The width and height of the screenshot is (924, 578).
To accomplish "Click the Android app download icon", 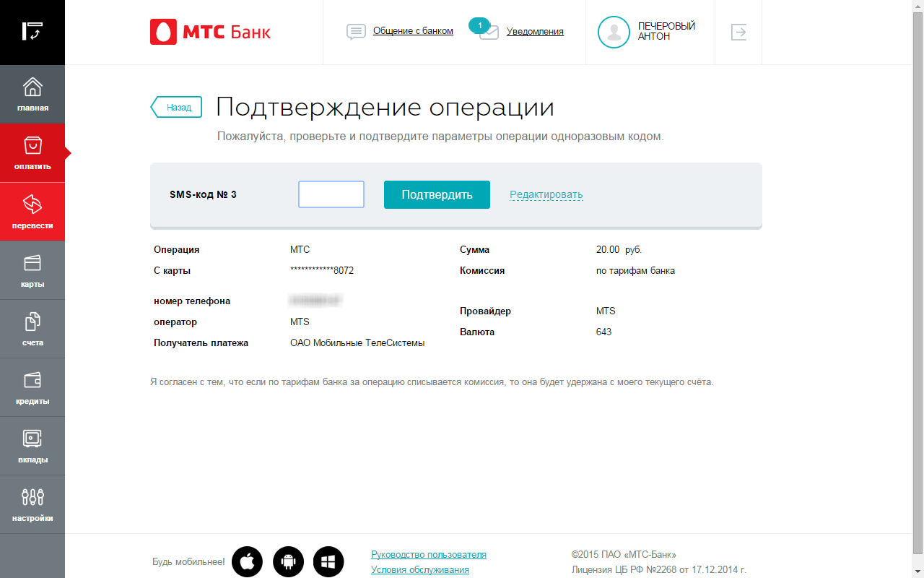I will [288, 561].
